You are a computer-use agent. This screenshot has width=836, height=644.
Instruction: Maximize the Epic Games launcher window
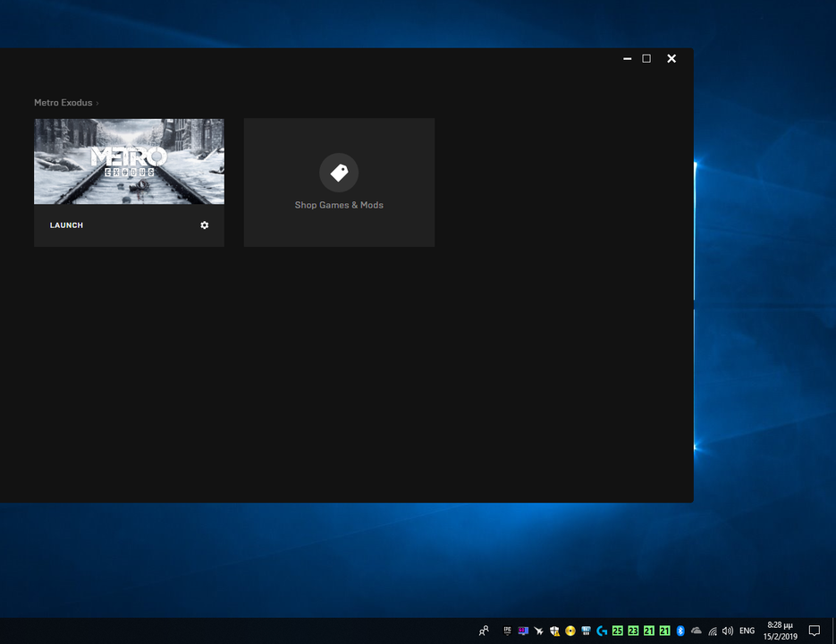coord(646,59)
